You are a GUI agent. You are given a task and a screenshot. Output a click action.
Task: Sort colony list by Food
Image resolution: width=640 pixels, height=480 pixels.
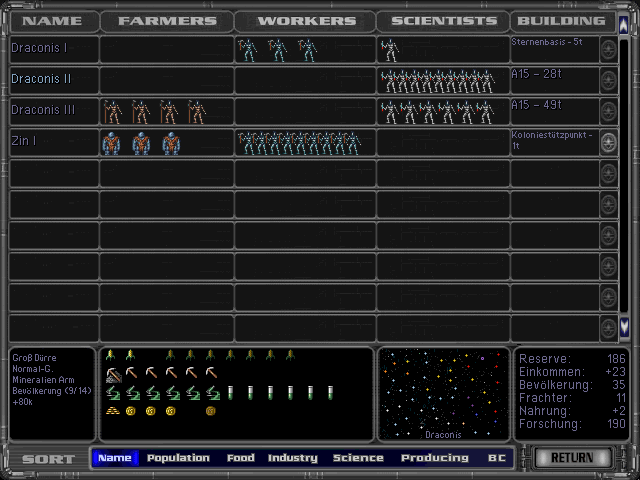[240, 458]
